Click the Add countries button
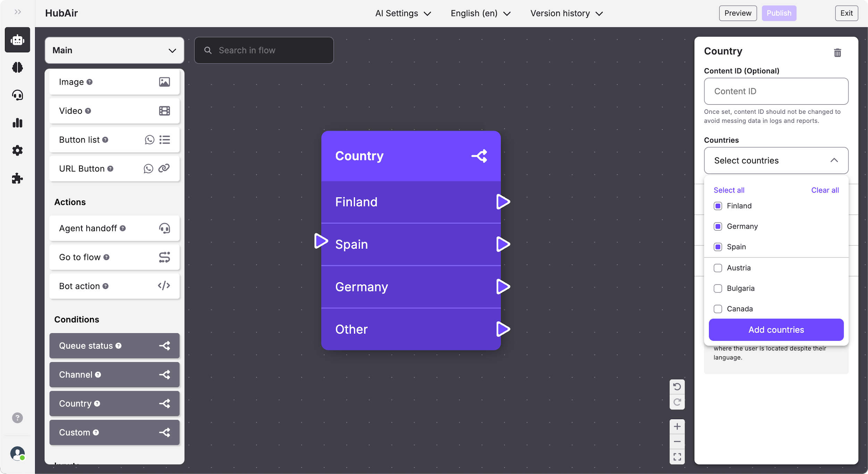868x474 pixels. point(776,330)
